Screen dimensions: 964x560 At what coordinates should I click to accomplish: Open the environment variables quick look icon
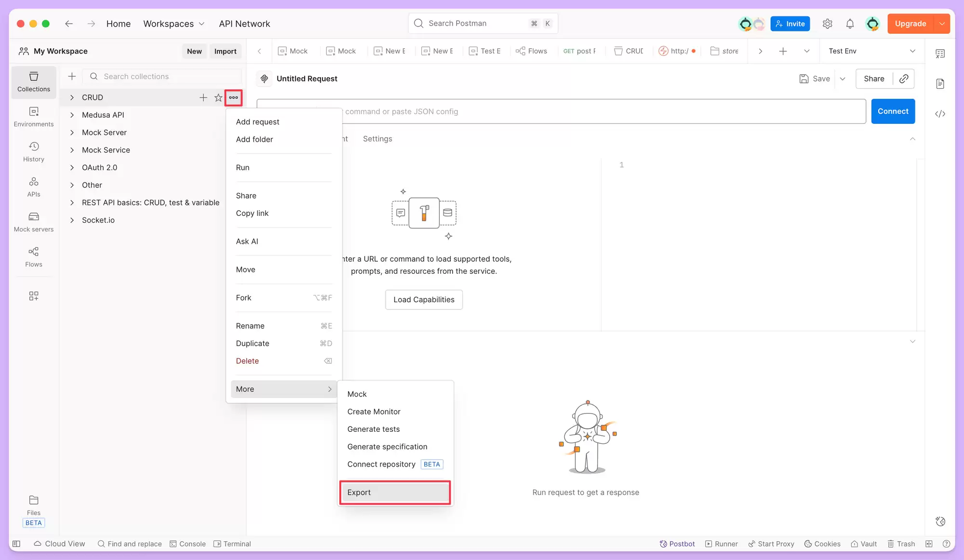point(940,54)
